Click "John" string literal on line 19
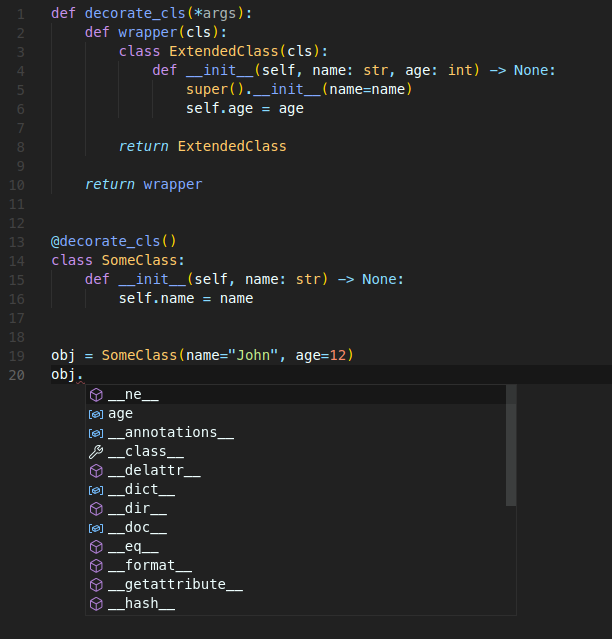The image size is (612, 639). pos(253,355)
